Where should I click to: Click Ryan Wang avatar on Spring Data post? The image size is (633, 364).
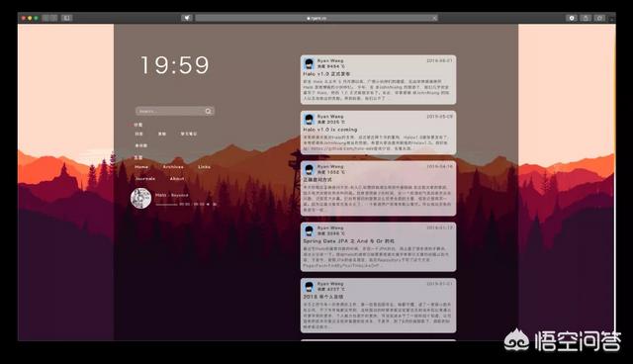(x=310, y=230)
